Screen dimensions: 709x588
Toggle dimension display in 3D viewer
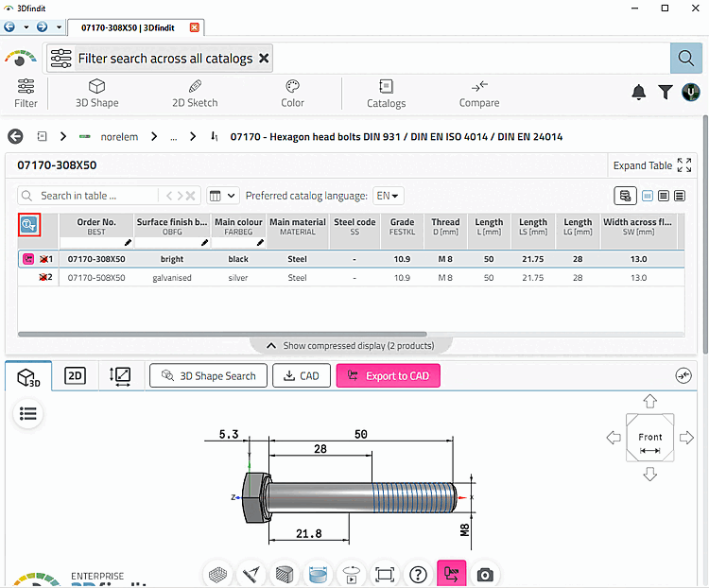click(318, 575)
